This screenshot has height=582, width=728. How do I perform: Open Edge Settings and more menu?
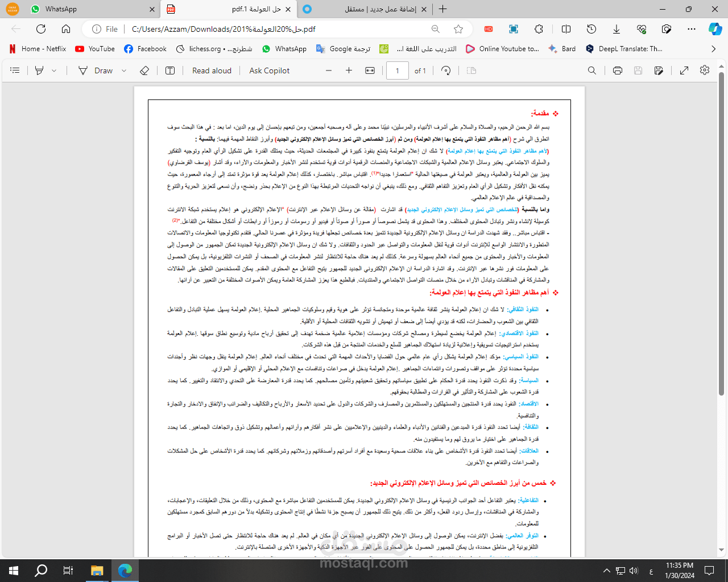click(692, 29)
